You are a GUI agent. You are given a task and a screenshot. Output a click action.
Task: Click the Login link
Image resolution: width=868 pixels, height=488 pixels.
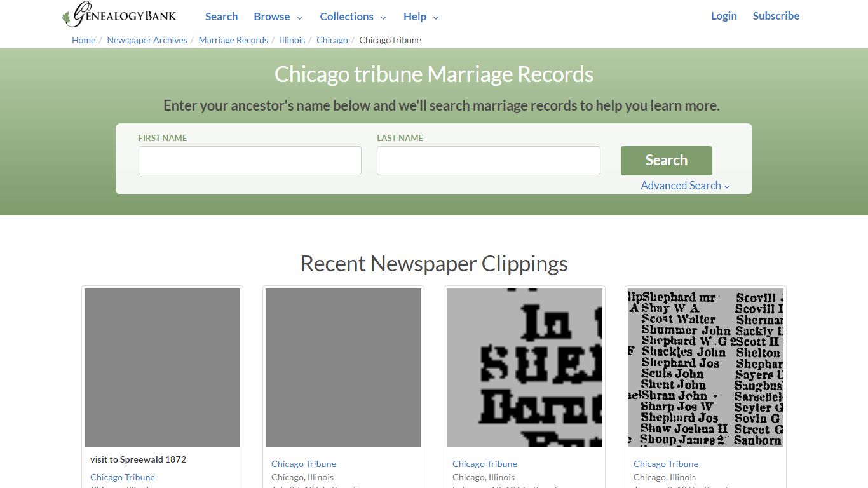click(724, 16)
